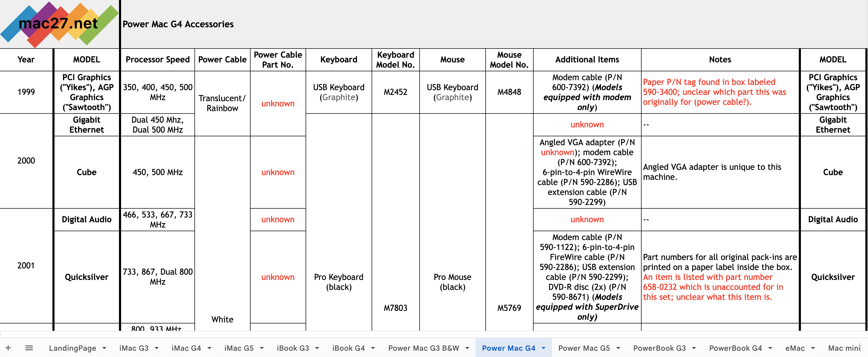
Task: Select the Notes column header cell
Action: [720, 59]
